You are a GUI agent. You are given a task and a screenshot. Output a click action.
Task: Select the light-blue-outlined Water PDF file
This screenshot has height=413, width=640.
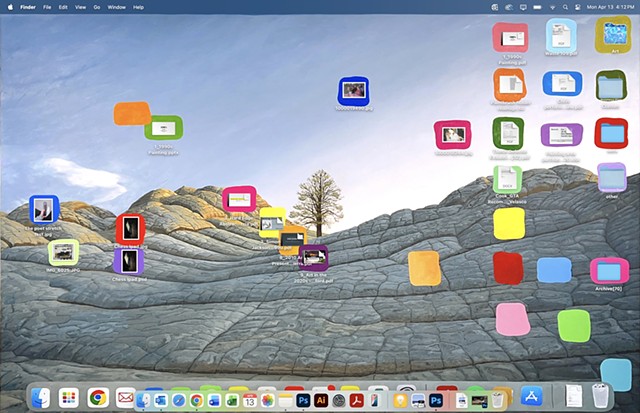click(x=561, y=36)
